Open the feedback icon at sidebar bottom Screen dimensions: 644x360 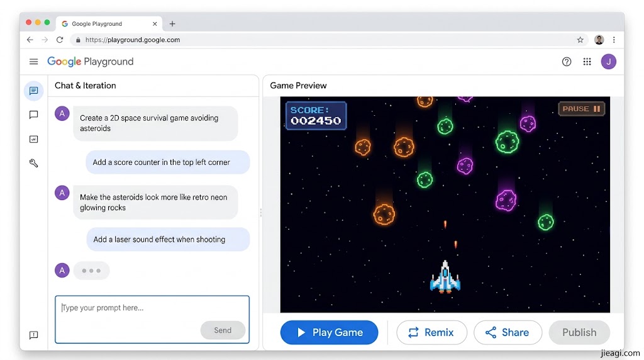[x=34, y=335]
